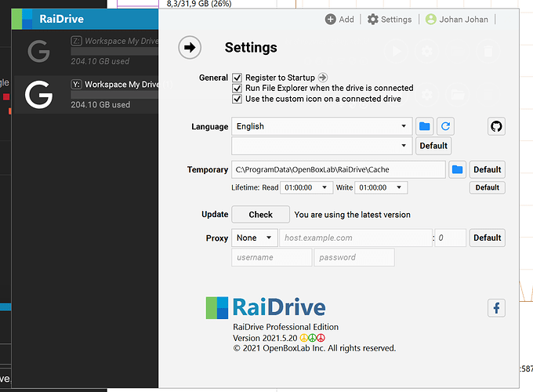Uncheck Use the custom icon option
533x392 pixels.
[237, 99]
